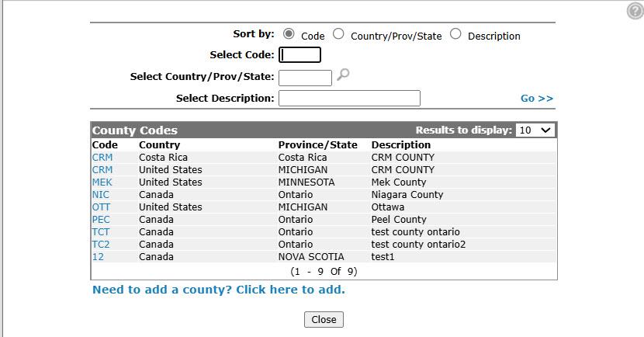The image size is (644, 337).
Task: Select the MEK county code
Action: click(102, 182)
